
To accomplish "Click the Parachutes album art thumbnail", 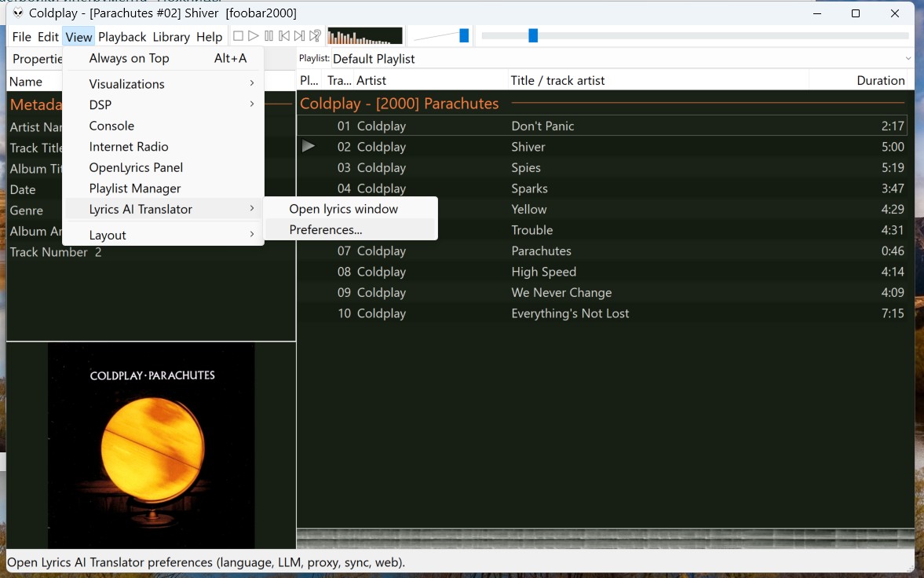I will 152,445.
